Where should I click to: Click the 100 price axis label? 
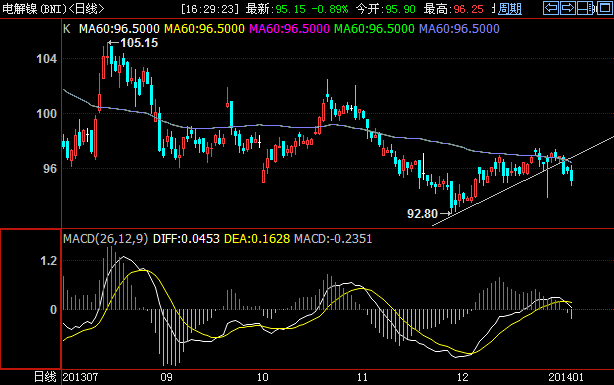(x=47, y=114)
